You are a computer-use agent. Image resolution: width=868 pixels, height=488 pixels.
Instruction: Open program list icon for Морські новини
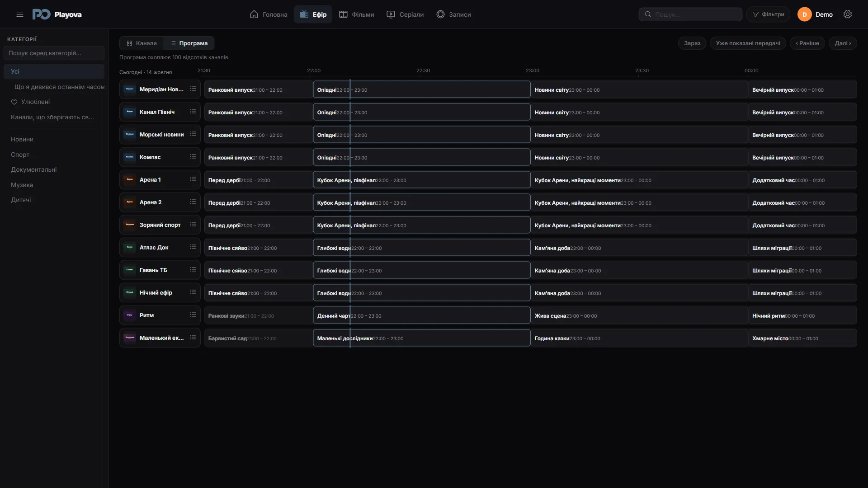point(193,134)
